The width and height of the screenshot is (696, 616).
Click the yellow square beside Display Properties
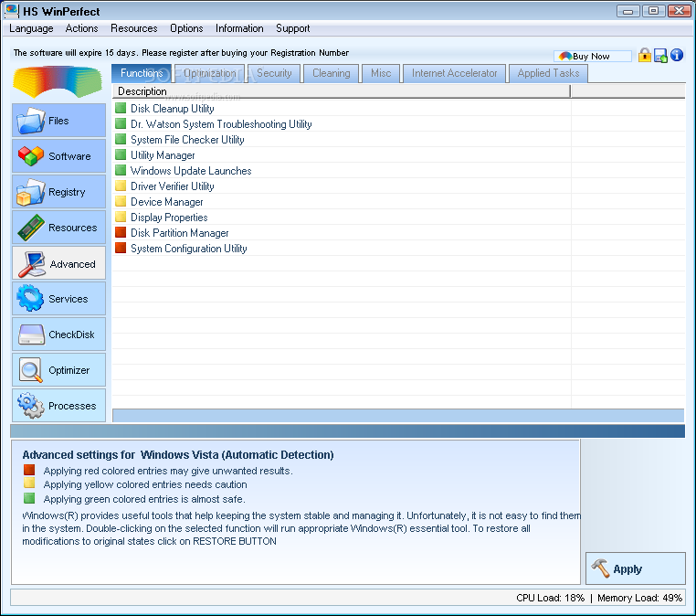point(121,217)
